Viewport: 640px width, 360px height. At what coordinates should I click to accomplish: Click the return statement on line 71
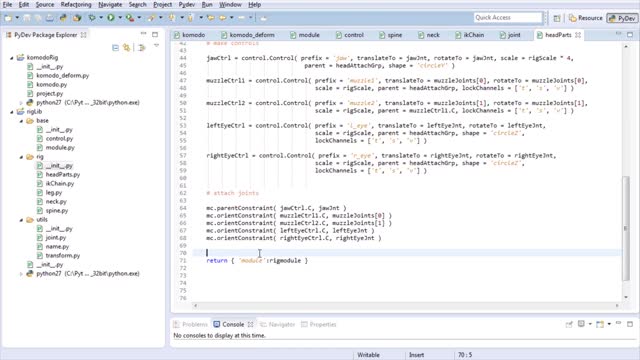pos(257,260)
